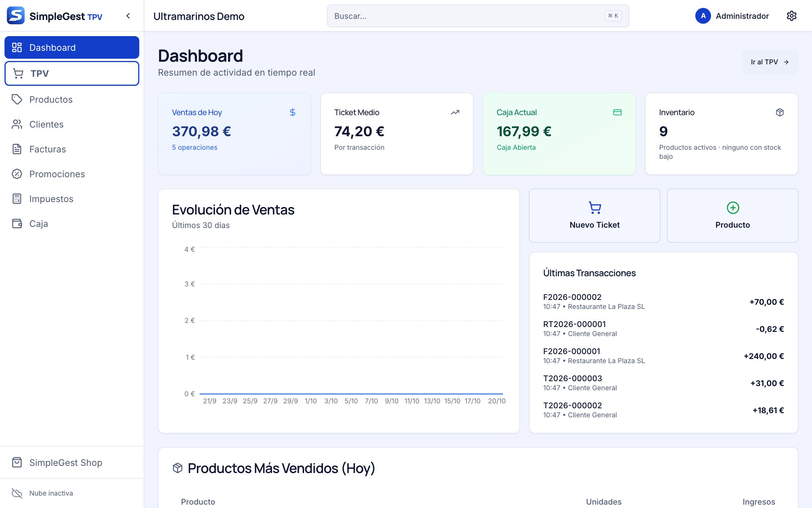Click the Impuestos calculator icon
The width and height of the screenshot is (812, 508).
click(17, 199)
